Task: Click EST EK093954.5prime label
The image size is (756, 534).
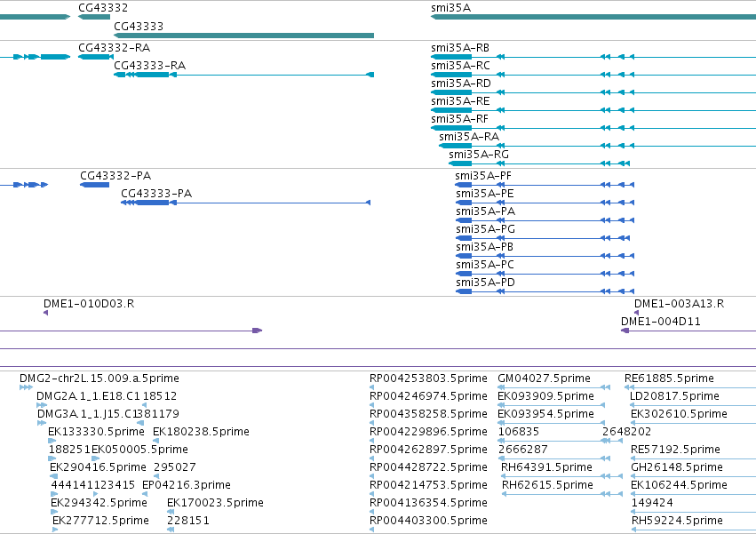Action: coord(545,414)
